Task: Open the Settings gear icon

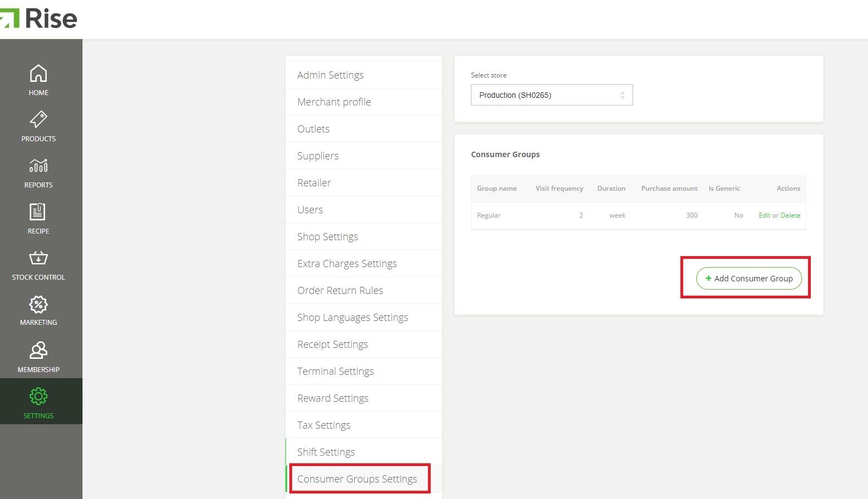Action: (x=39, y=396)
